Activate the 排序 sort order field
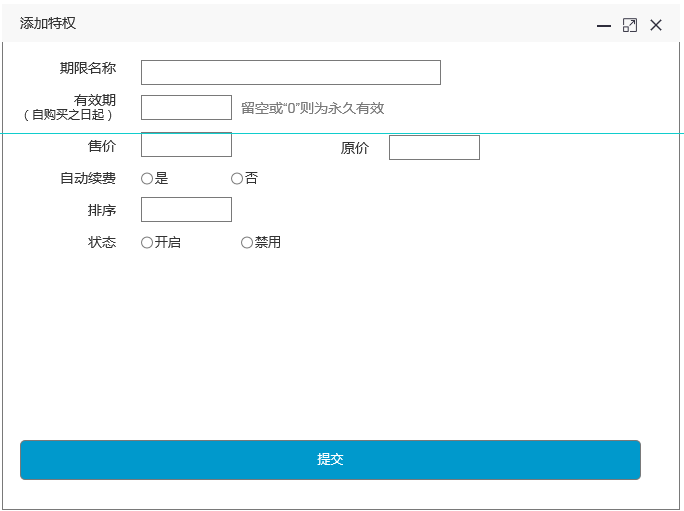Viewport: 684px width, 511px height. point(186,209)
